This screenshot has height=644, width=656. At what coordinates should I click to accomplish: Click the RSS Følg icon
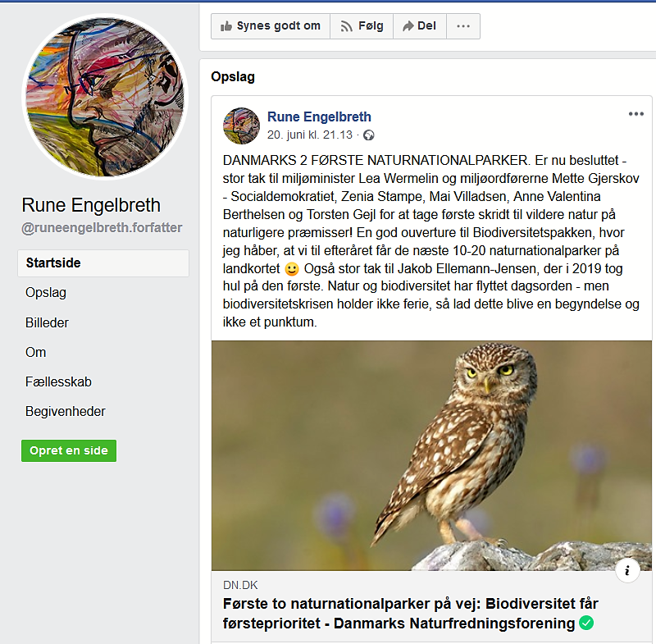(x=346, y=26)
